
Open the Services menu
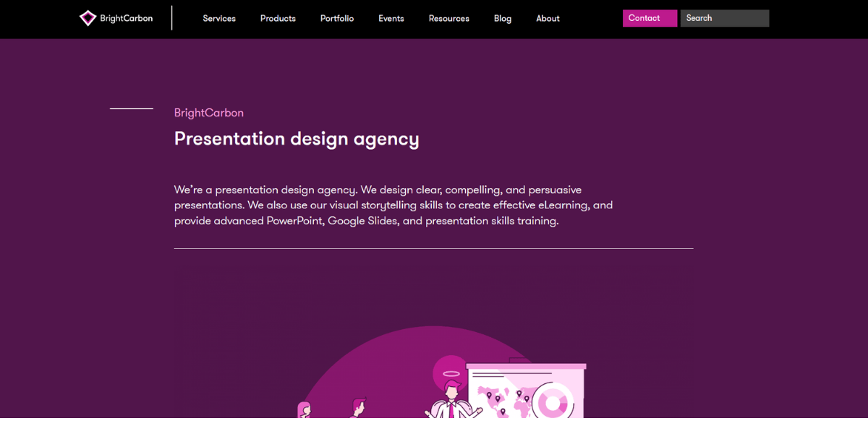pyautogui.click(x=219, y=19)
